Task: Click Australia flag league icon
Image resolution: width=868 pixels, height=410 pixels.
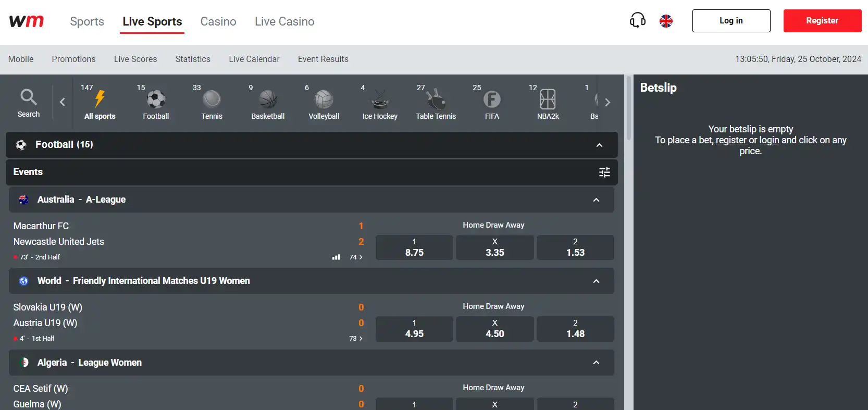Action: point(23,200)
